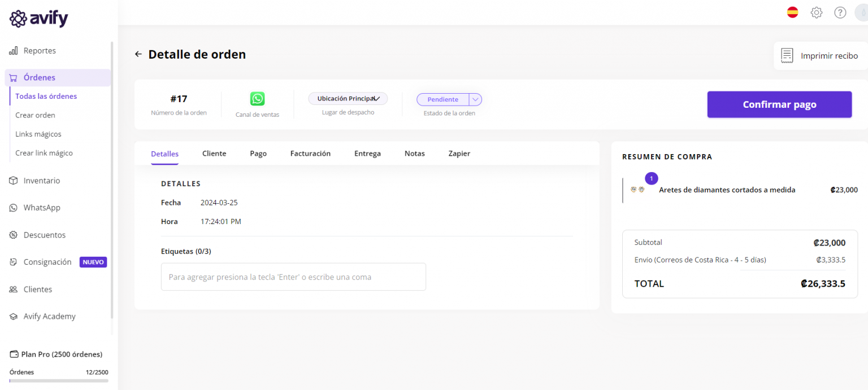Open the Ubicación Principal location dropdown
868x390 pixels.
pyautogui.click(x=348, y=99)
